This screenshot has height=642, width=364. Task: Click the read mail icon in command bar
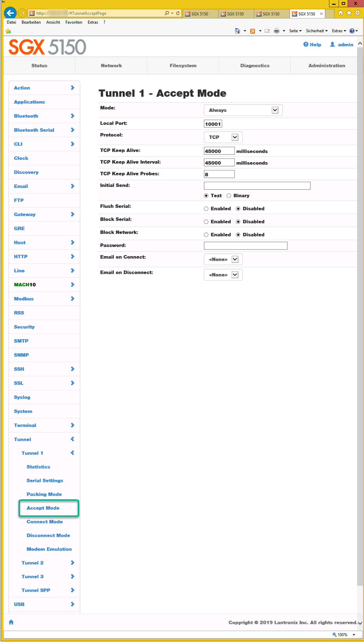click(267, 31)
